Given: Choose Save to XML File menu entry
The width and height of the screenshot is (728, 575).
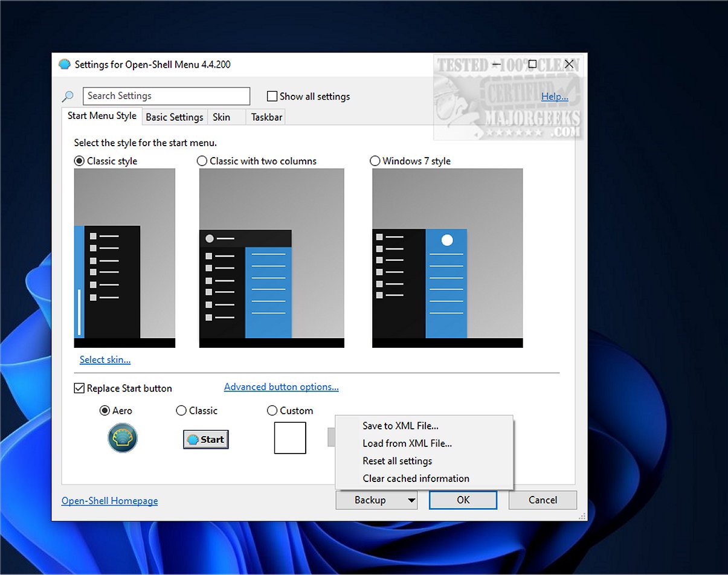Looking at the screenshot, I should (424, 426).
